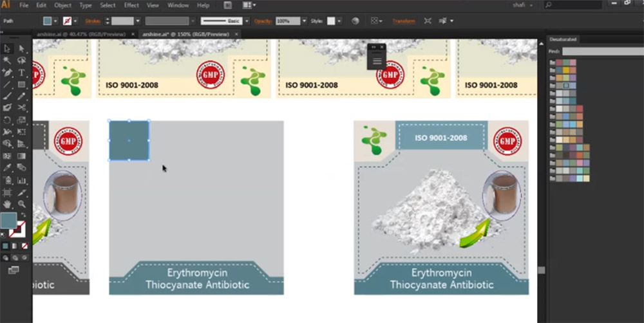Select the Rectangle tool
Viewport: 644px width, 323px height.
[21, 84]
